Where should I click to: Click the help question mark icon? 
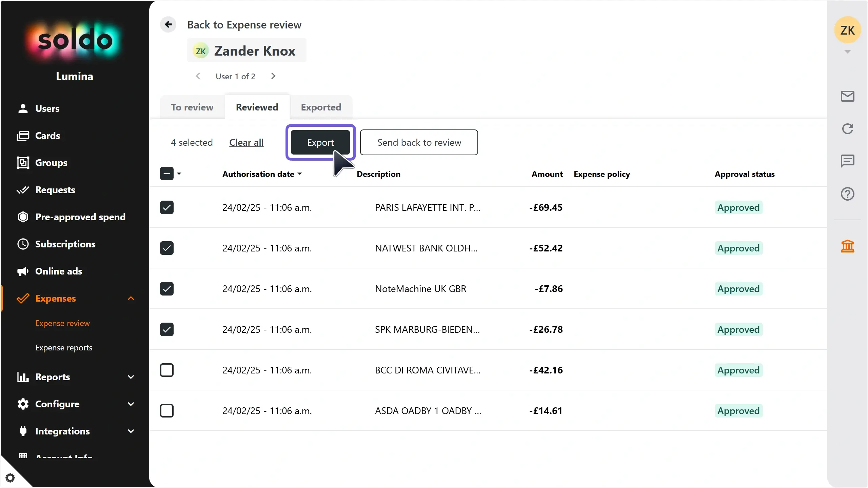847,194
